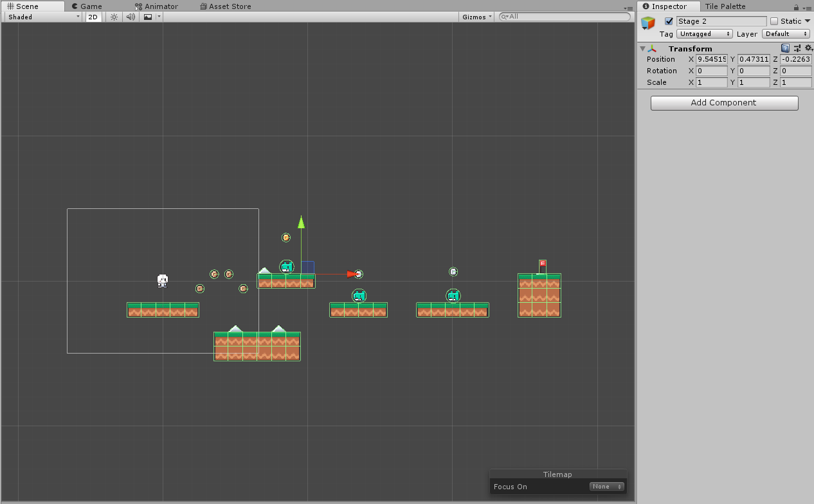
Task: Collapse the Transform component foldout
Action: [x=642, y=49]
